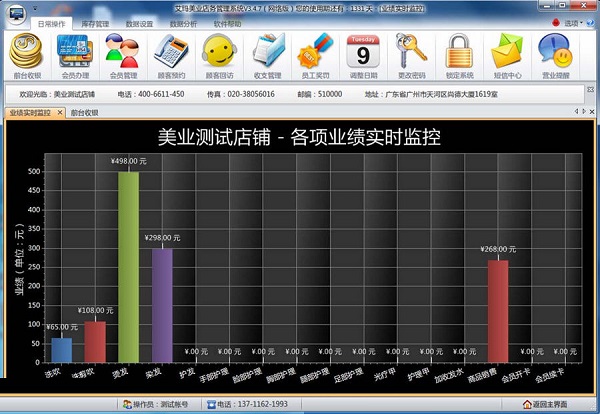
Task: Click the store address 地址 text
Action: click(431, 94)
